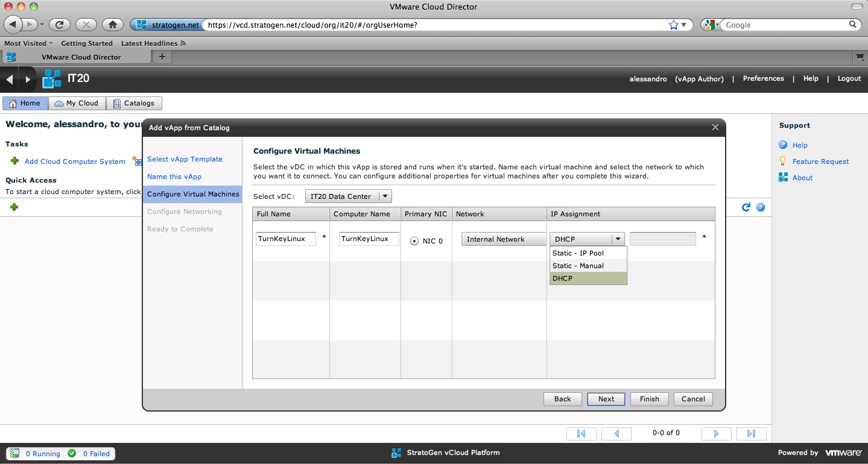Open the Select vApp Template step

pyautogui.click(x=185, y=159)
